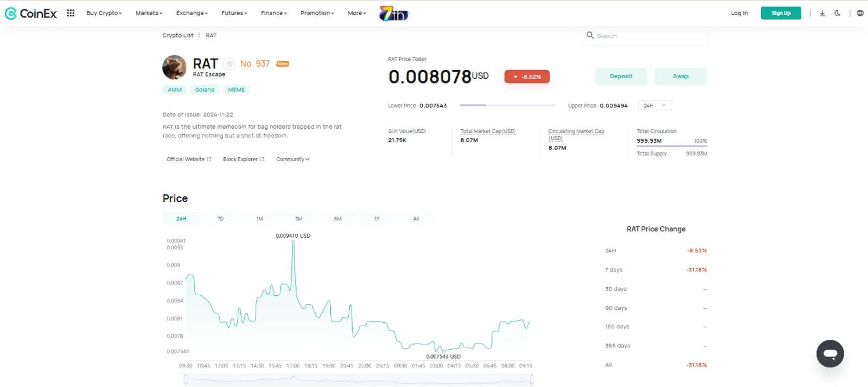Open the chat support bubble

pos(830,354)
